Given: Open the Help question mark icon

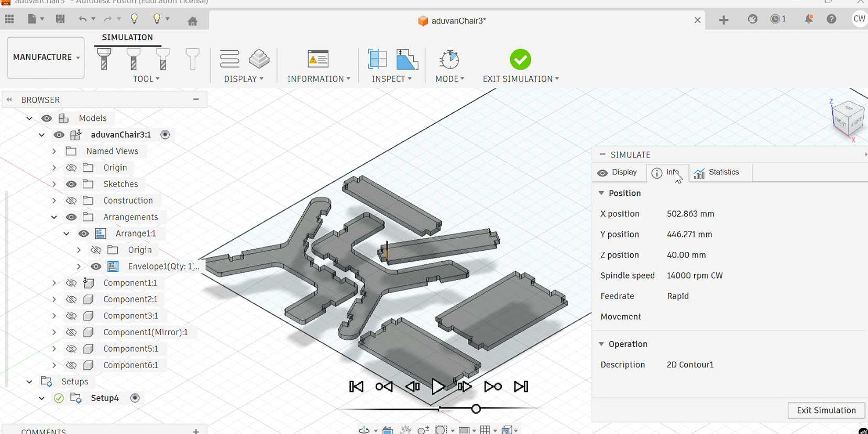Looking at the screenshot, I should (831, 19).
